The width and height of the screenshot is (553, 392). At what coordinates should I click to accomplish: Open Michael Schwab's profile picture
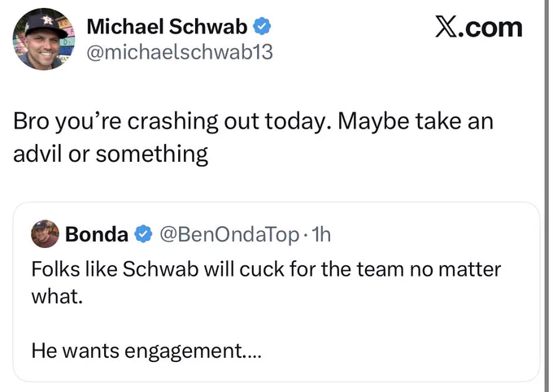44,39
